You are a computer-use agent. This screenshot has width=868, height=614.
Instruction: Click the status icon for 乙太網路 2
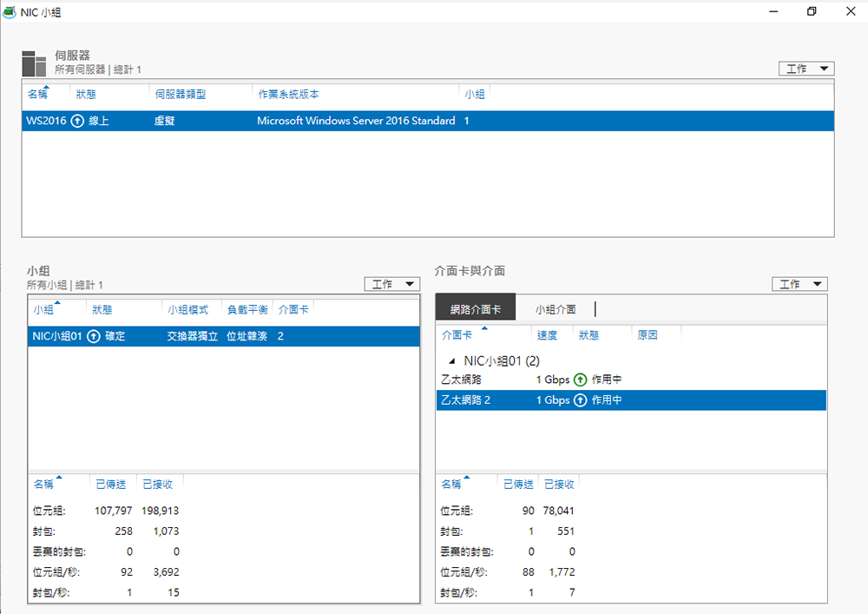580,400
